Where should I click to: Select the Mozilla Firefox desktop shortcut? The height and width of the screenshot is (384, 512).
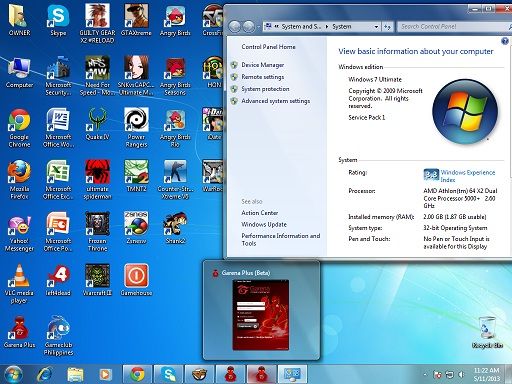click(x=19, y=180)
